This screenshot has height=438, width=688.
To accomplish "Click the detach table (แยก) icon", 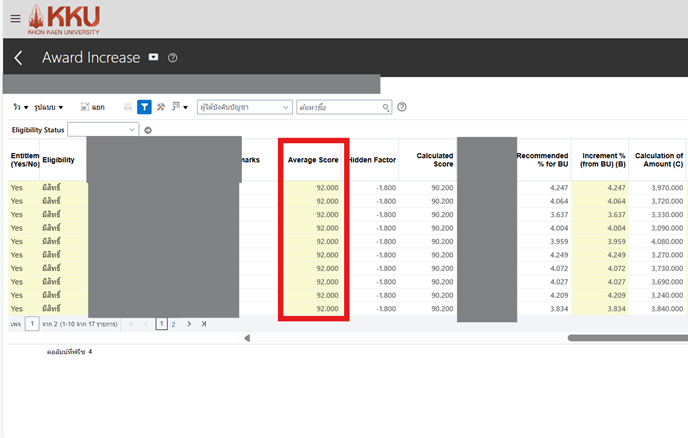I will click(x=92, y=107).
